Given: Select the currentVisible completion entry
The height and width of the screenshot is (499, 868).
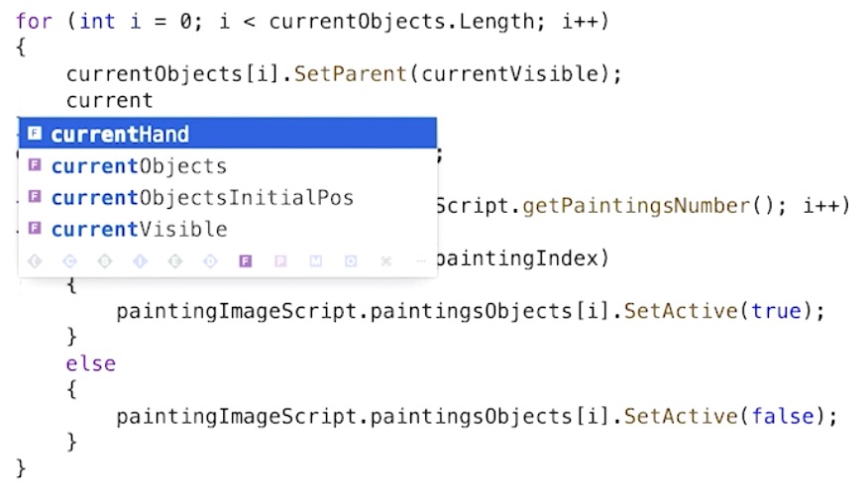Looking at the screenshot, I should click(x=139, y=229).
